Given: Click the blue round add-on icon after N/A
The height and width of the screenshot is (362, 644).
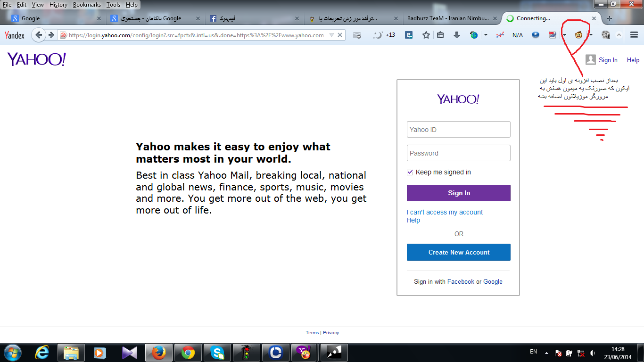Looking at the screenshot, I should tap(535, 35).
